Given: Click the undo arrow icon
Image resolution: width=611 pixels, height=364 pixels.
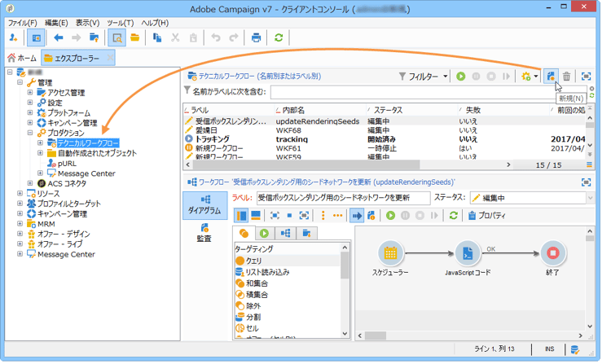Looking at the screenshot, I should point(216,37).
